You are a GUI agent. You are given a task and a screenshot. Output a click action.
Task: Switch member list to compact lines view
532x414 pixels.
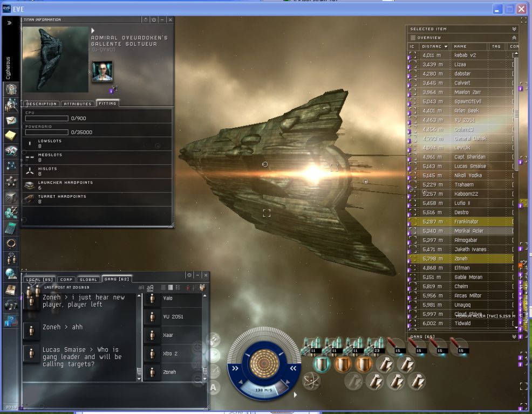pyautogui.click(x=163, y=287)
